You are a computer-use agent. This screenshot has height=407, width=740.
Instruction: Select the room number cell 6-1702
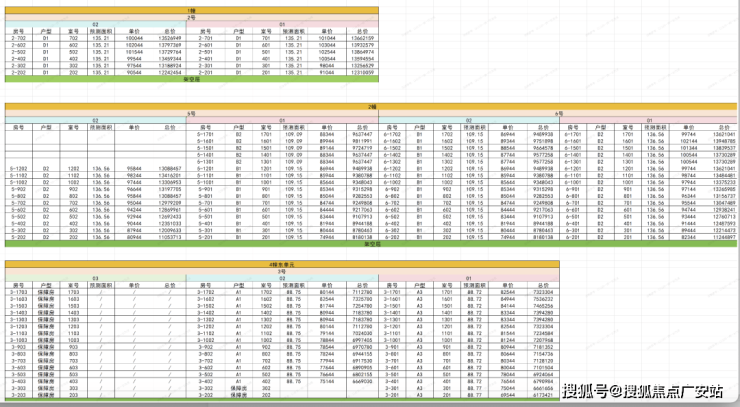point(392,135)
